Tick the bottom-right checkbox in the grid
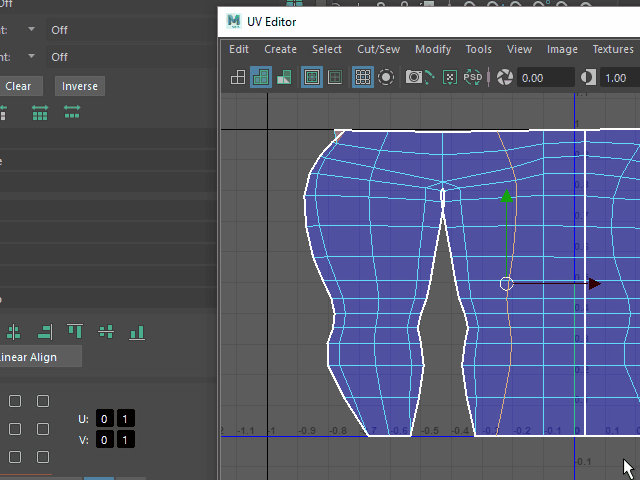 click(x=43, y=457)
